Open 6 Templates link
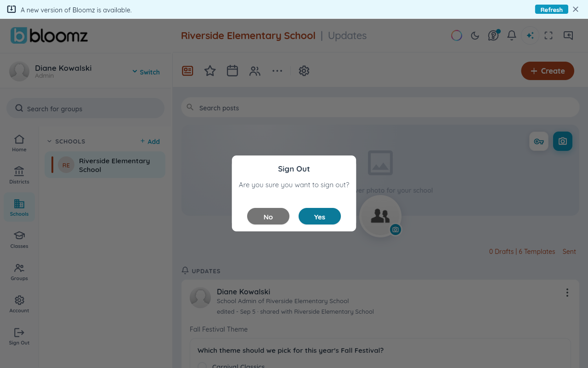The width and height of the screenshot is (588, 368). pyautogui.click(x=537, y=252)
